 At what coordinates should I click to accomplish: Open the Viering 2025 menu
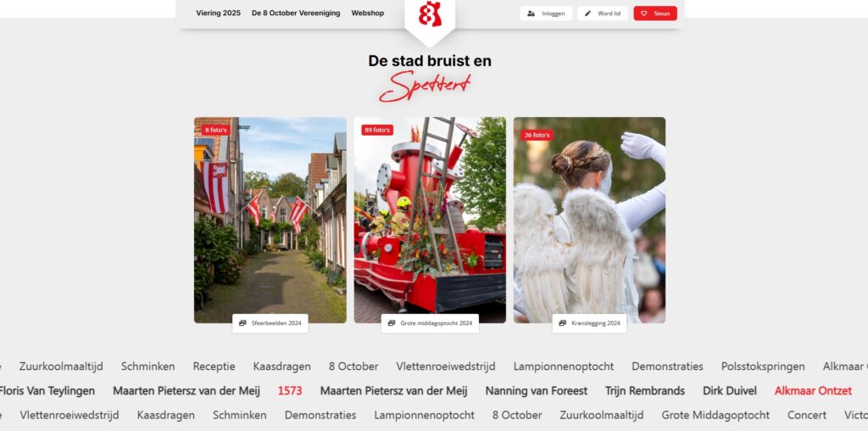pyautogui.click(x=218, y=14)
